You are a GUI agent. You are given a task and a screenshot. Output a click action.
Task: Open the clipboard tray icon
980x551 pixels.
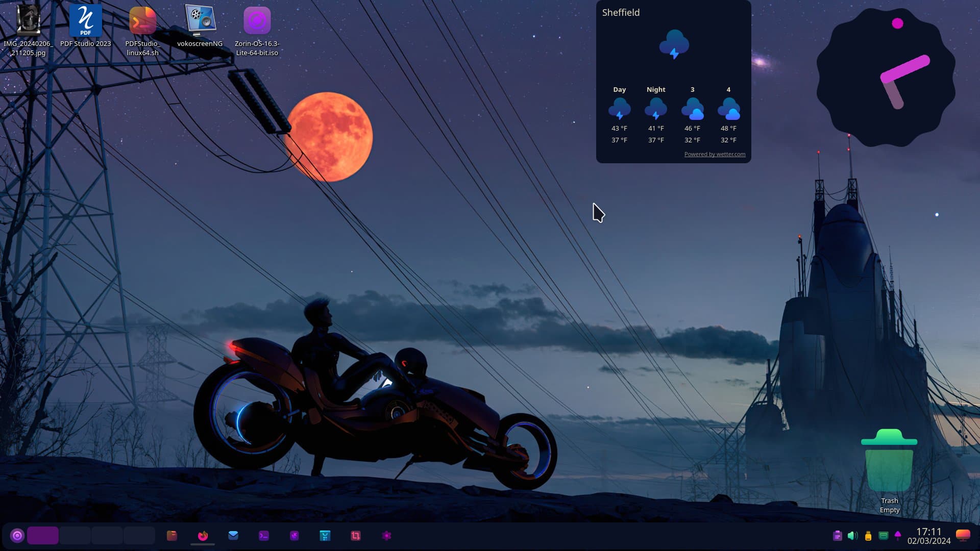click(837, 536)
